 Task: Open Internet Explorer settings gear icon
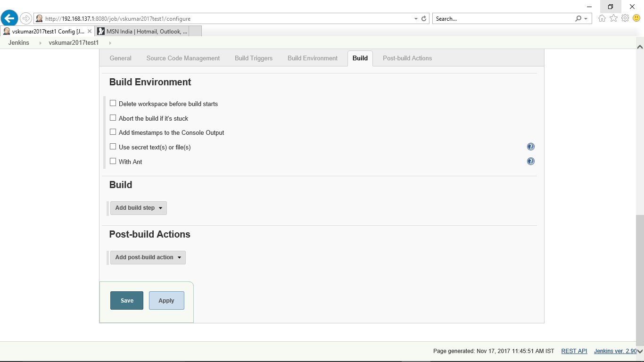click(625, 18)
